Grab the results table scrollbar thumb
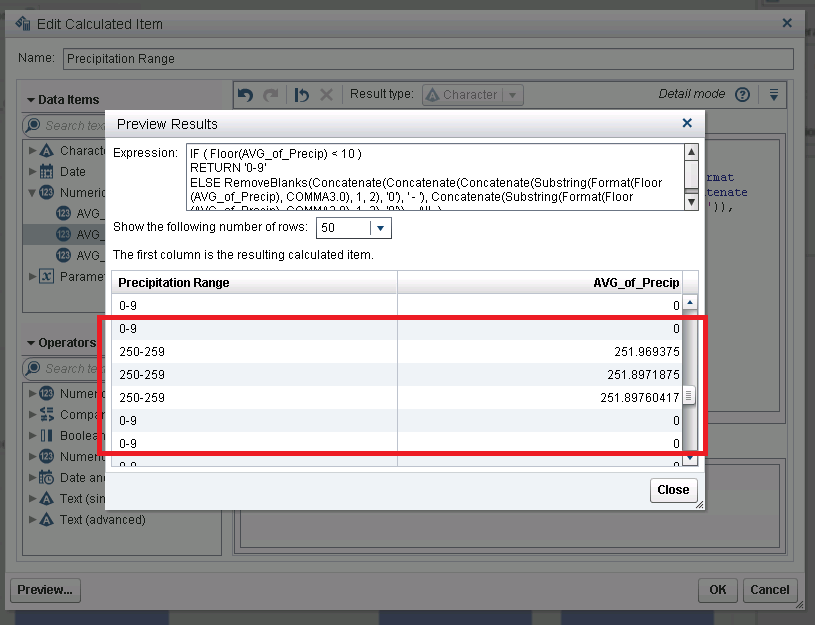The height and width of the screenshot is (625, 815). [689, 396]
